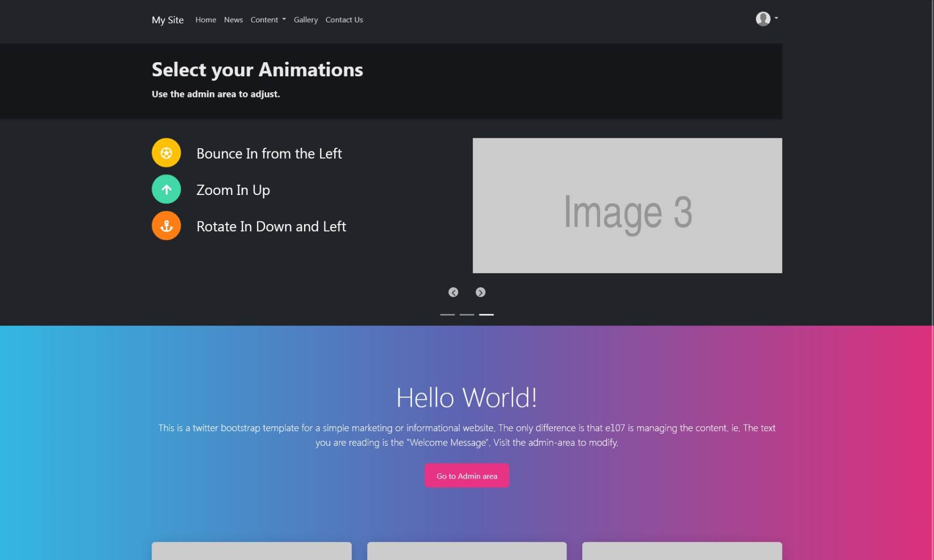Viewport: 934px width, 560px height.
Task: Advance carousel with the next arrow icon
Action: [x=480, y=292]
